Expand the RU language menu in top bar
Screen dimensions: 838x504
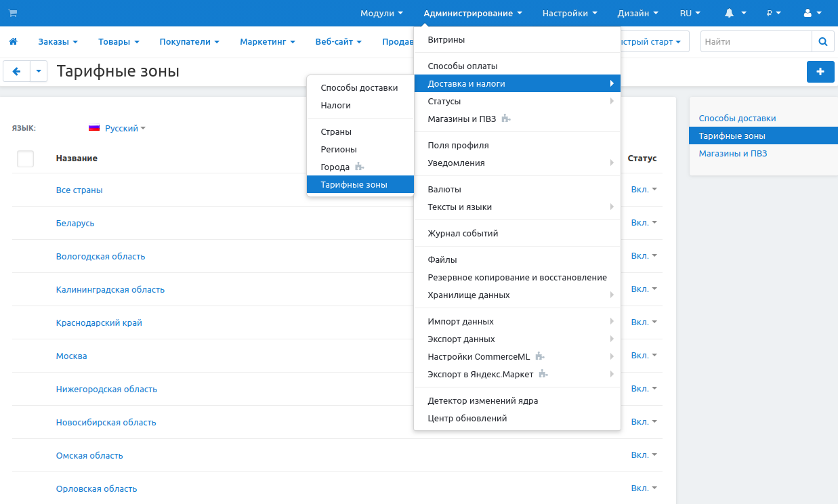(690, 13)
